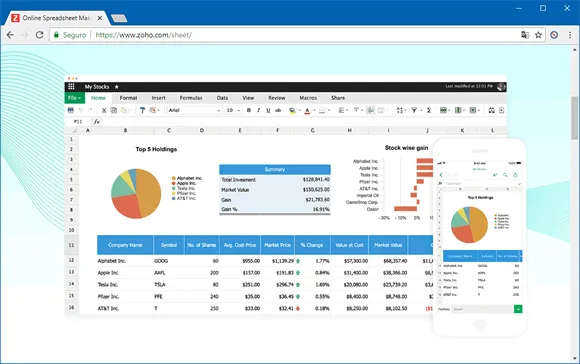Open the Insert tab

(158, 98)
